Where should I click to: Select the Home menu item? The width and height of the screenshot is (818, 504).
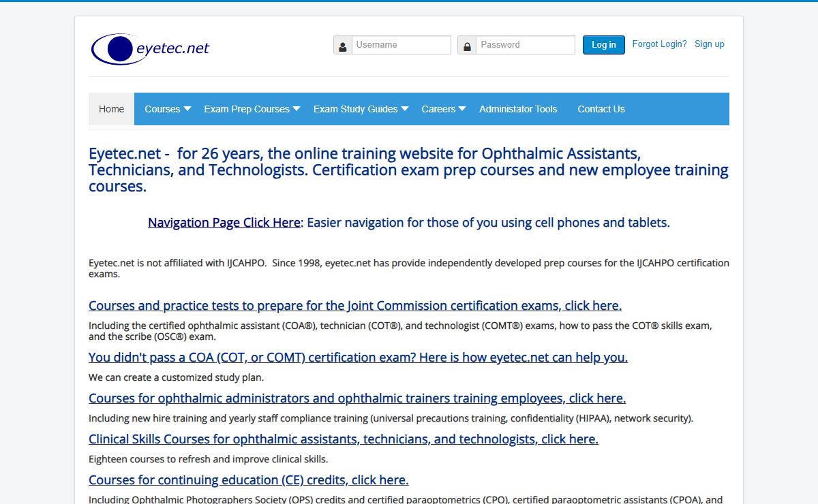pyautogui.click(x=111, y=109)
